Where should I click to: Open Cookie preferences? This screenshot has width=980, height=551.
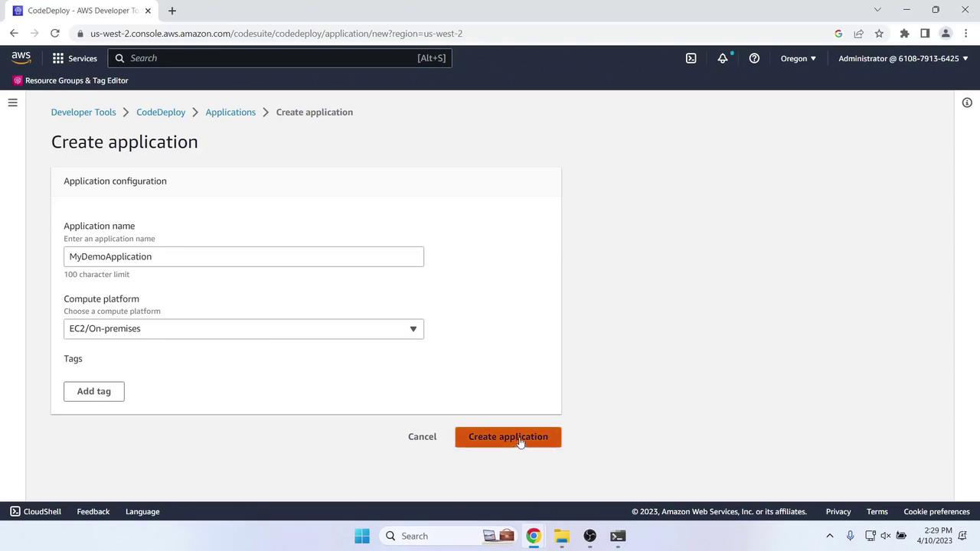937,511
